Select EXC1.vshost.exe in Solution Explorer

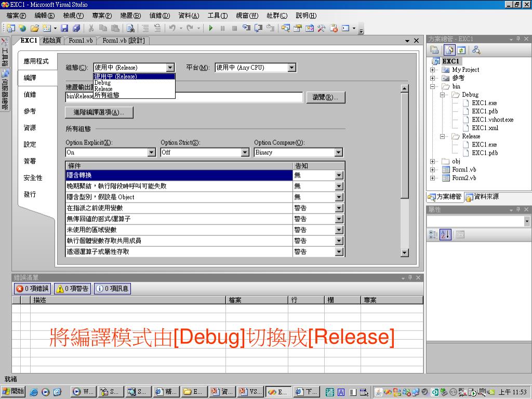493,120
